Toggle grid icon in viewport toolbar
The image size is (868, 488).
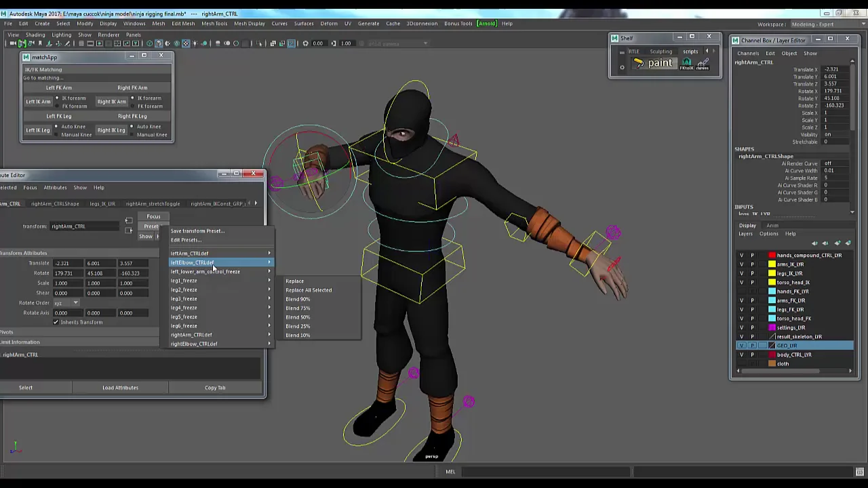(81, 43)
